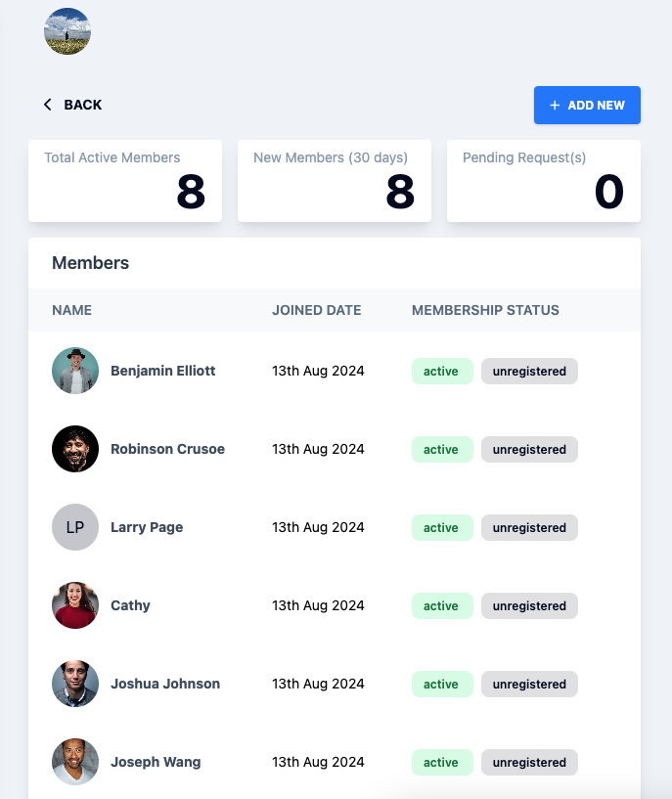The height and width of the screenshot is (799, 672).
Task: Click the Membership Status column header
Action: pos(485,310)
